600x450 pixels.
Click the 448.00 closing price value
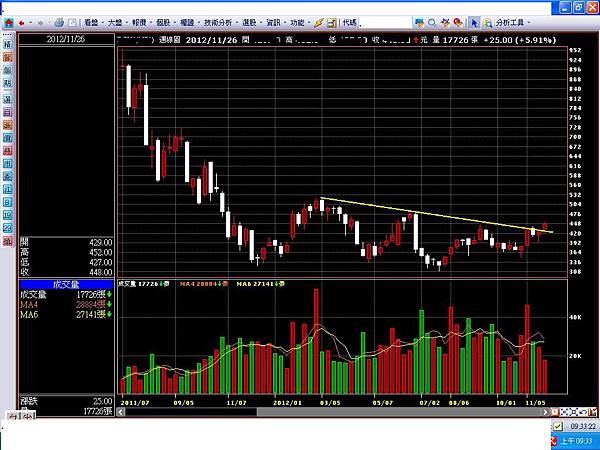(x=101, y=272)
